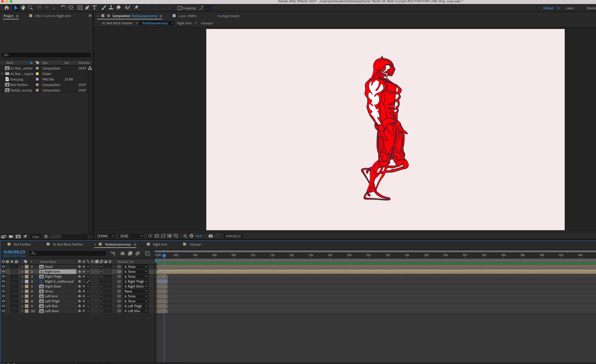Switch to the Red Panther timeline tab

click(x=22, y=244)
